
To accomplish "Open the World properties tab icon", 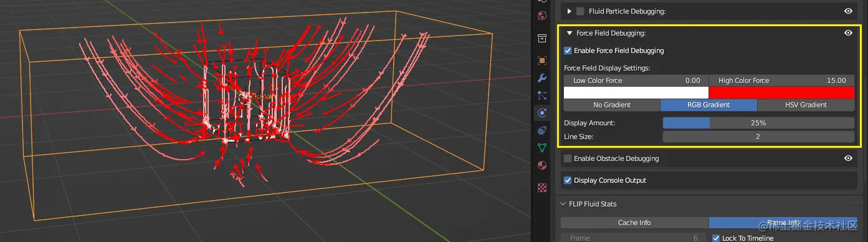I will 541,16.
